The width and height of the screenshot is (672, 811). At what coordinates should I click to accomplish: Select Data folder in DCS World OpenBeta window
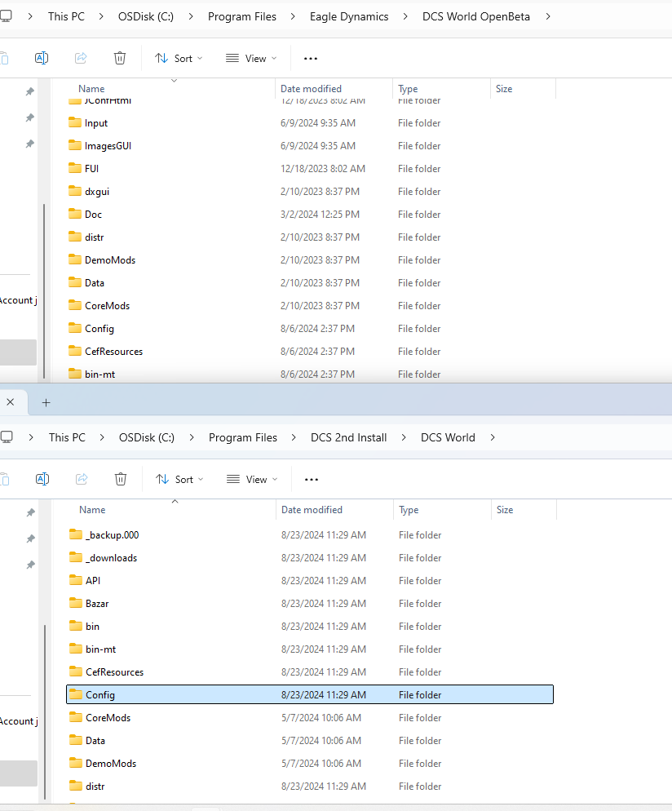point(309,283)
